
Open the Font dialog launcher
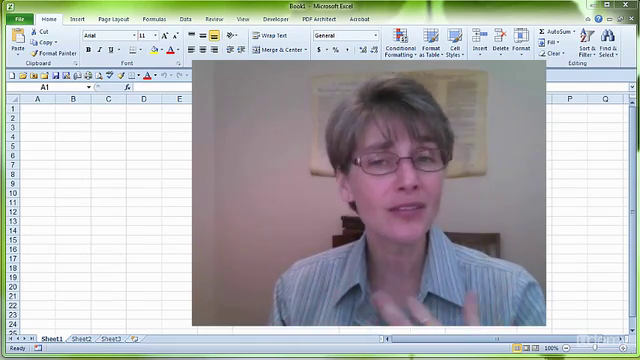(x=178, y=63)
